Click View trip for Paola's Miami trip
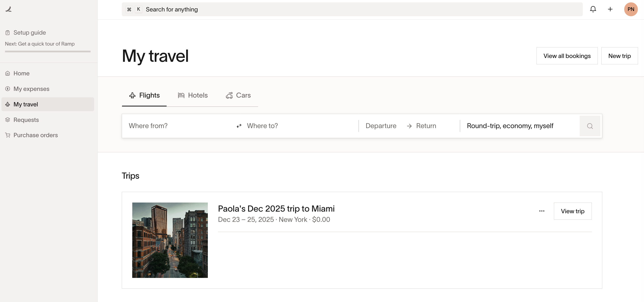Screen dimensions: 644x302 tap(573, 211)
